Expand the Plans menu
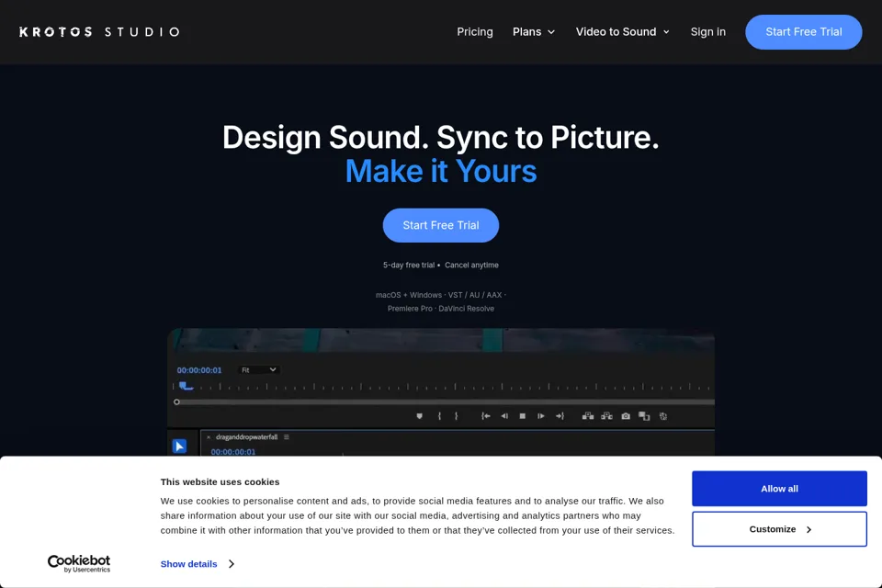 [x=534, y=32]
